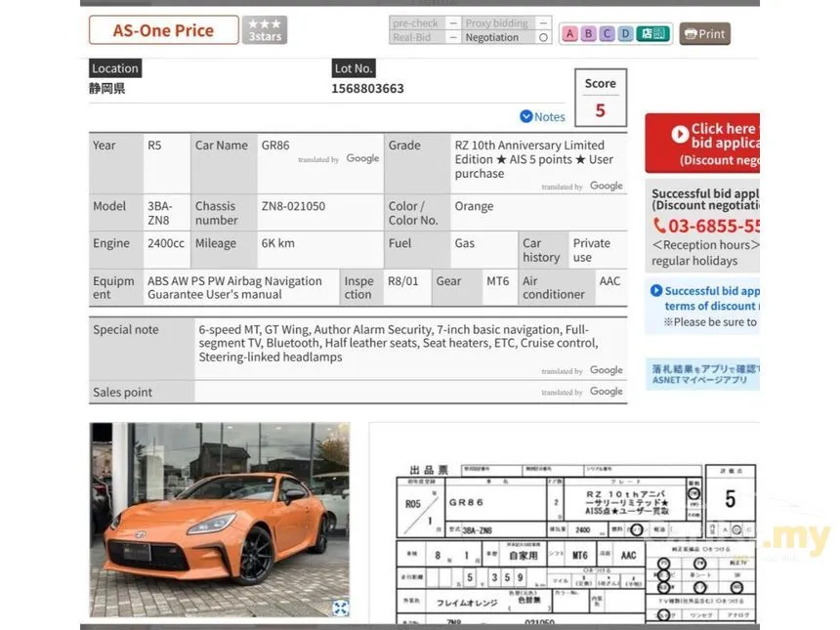Open the ASNET app banner
Image resolution: width=840 pixels, height=630 pixels.
coord(703,374)
